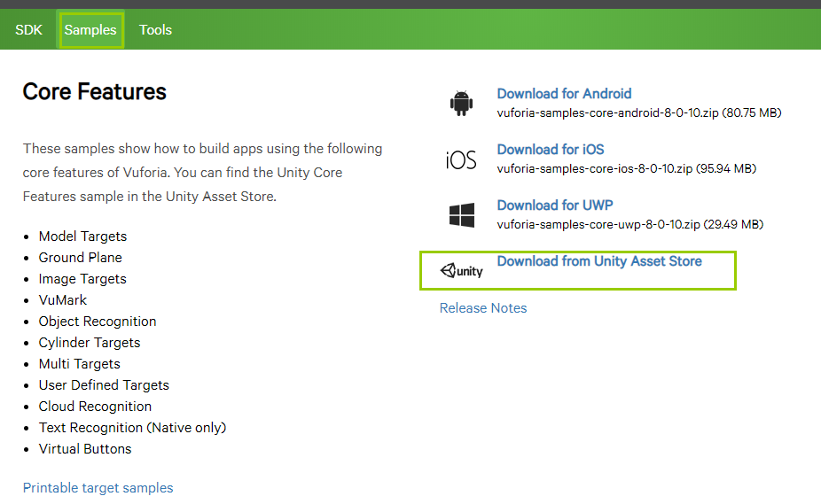Open the Release Notes link

tap(482, 307)
